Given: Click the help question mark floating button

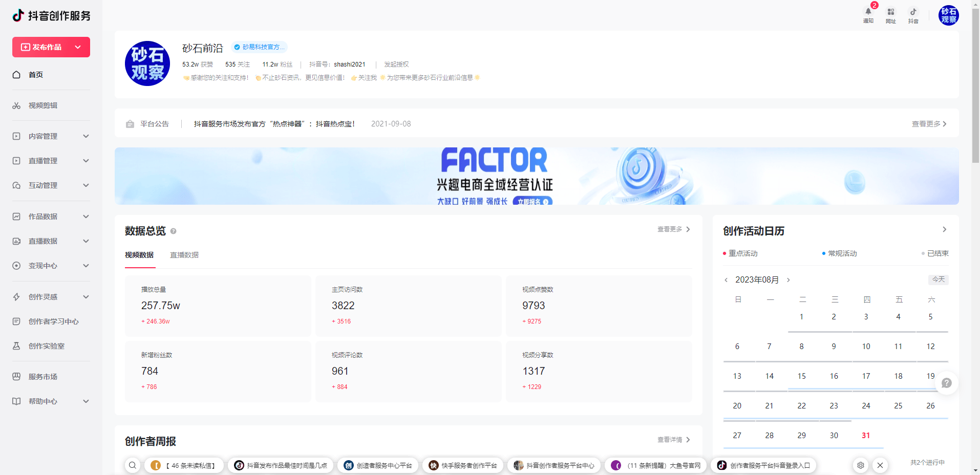Looking at the screenshot, I should 946,383.
